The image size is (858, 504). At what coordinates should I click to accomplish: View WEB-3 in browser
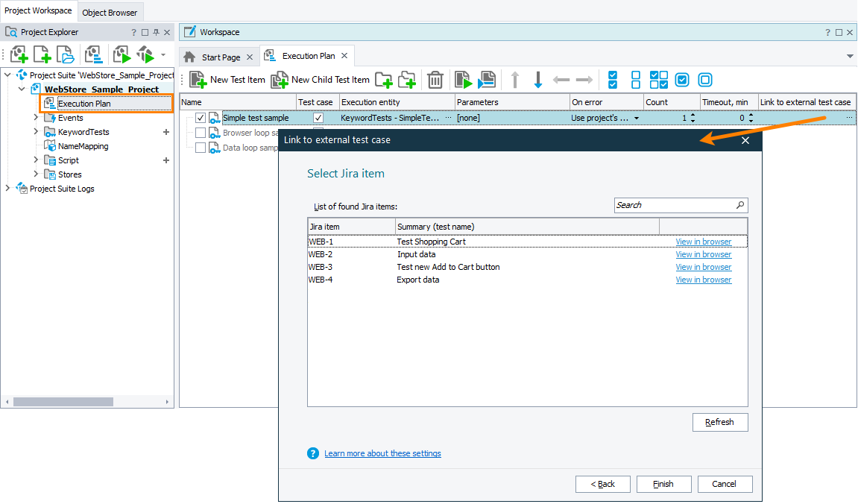(x=703, y=266)
